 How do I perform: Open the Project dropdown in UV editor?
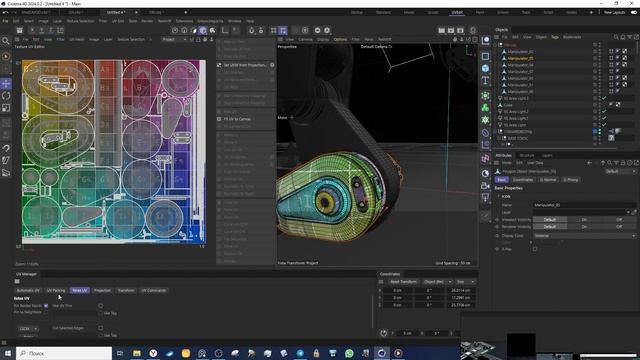coord(174,40)
